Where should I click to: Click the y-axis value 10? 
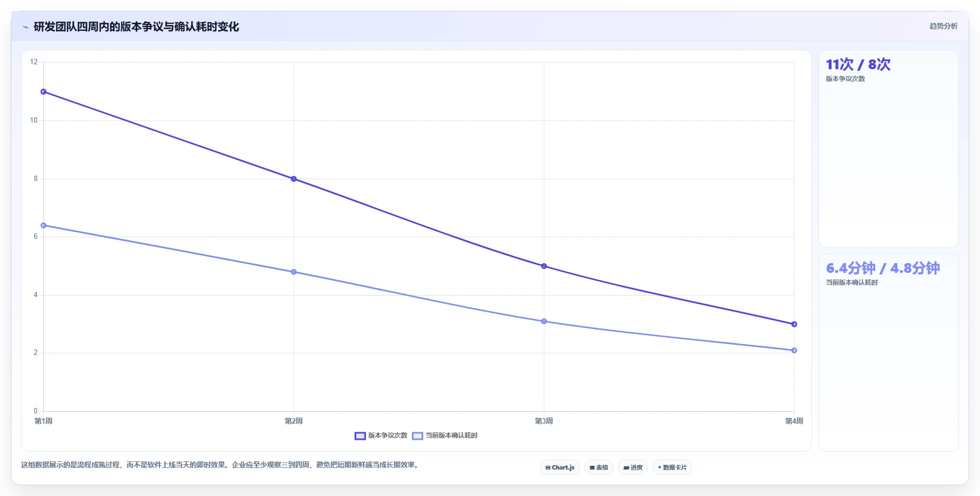coord(34,120)
